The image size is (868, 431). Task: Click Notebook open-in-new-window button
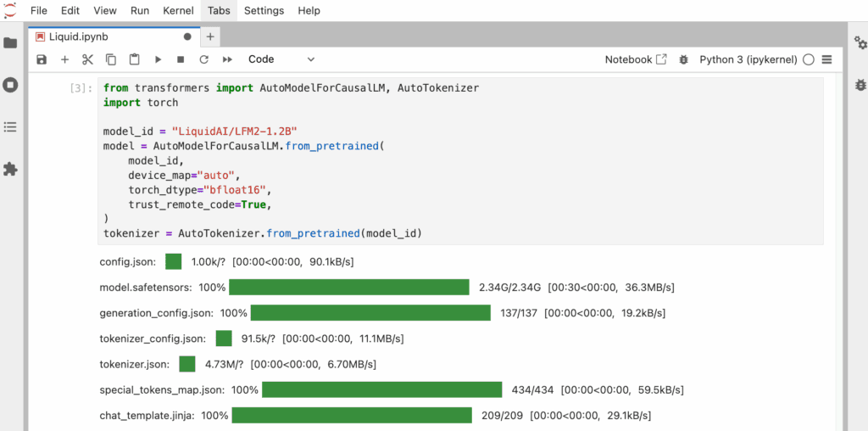tap(636, 59)
